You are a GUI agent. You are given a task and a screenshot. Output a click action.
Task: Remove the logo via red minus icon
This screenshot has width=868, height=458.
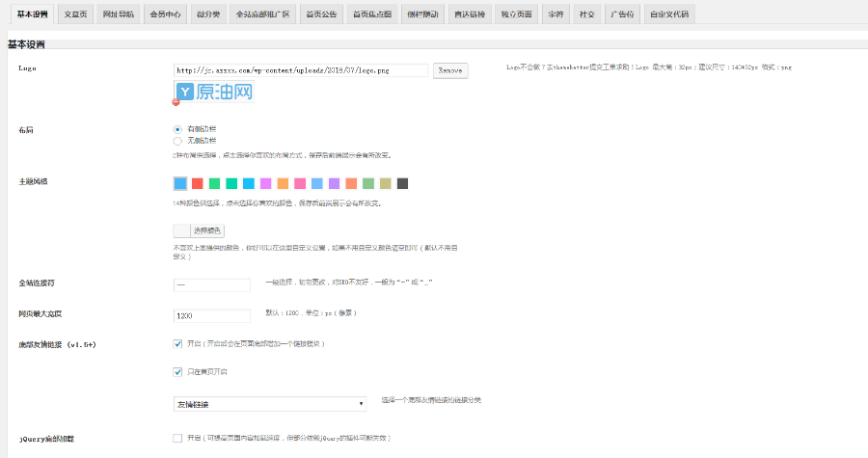[x=176, y=102]
